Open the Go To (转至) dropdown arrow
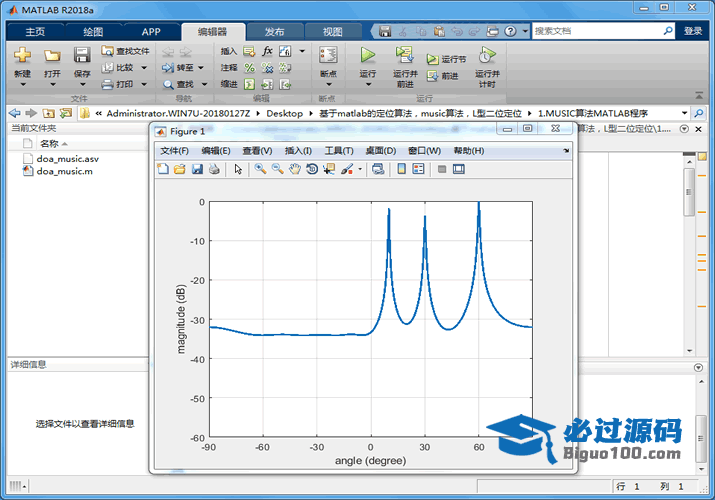The width and height of the screenshot is (715, 500). 201,68
